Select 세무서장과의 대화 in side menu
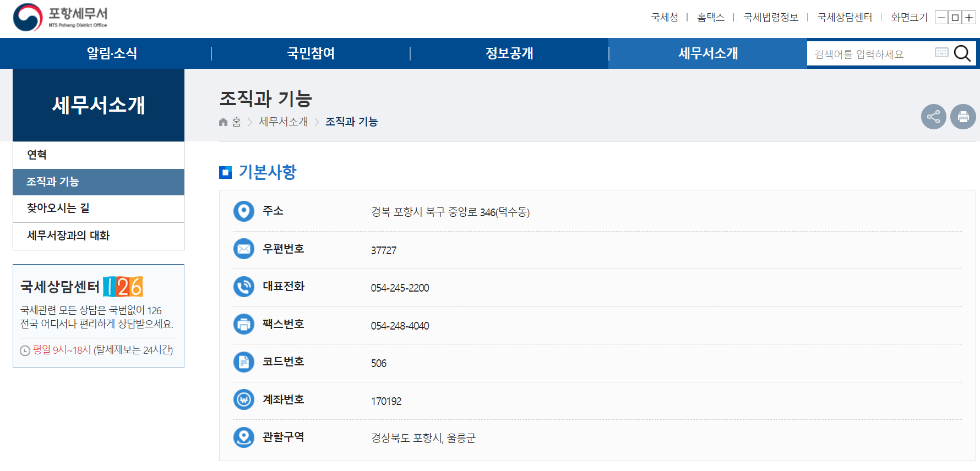The image size is (980, 471). point(99,236)
